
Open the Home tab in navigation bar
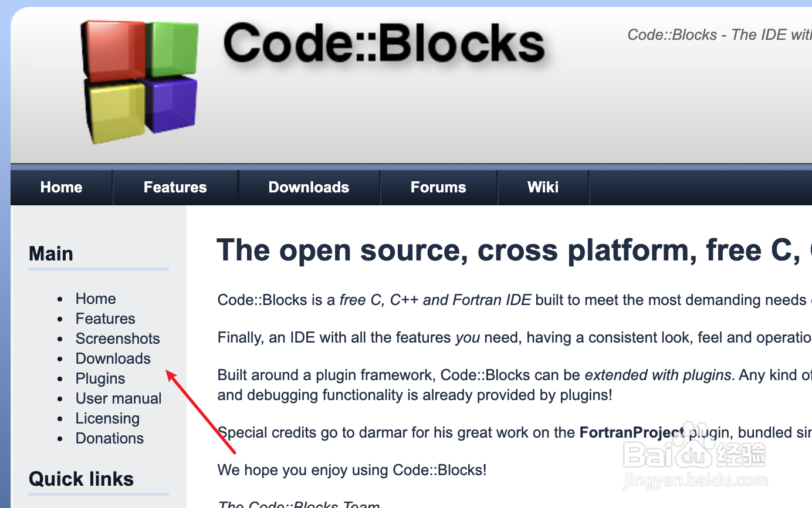click(x=62, y=187)
